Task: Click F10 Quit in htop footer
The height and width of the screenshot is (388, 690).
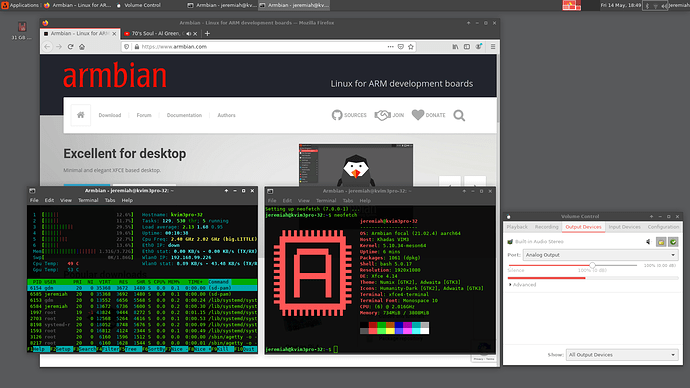Action: (245, 349)
